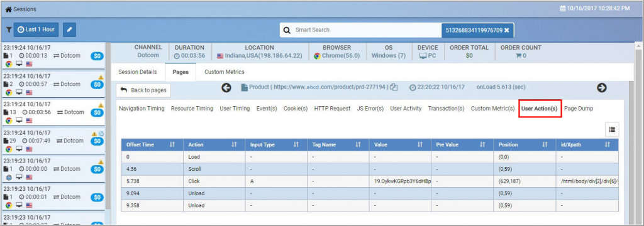Click Back to pages button

143,90
